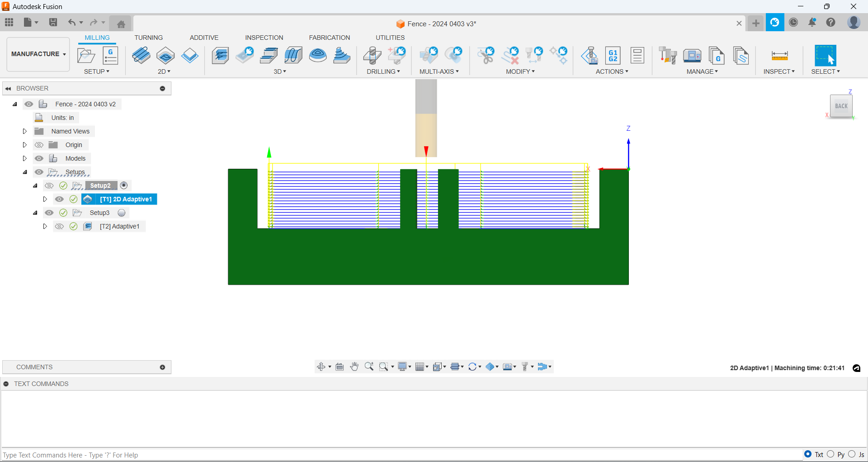Click the MODIFY panel label
868x462 pixels.
click(520, 71)
